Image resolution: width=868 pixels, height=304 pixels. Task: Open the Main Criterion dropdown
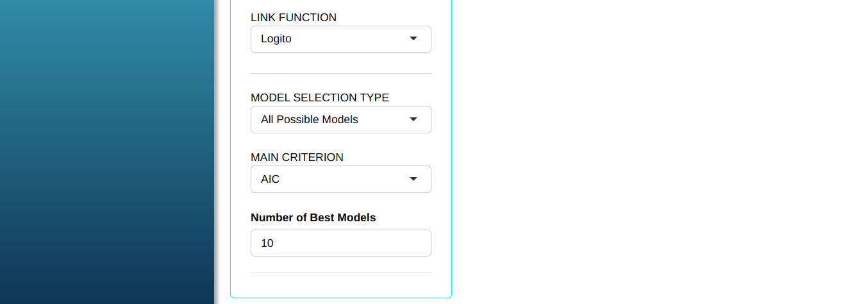[340, 179]
